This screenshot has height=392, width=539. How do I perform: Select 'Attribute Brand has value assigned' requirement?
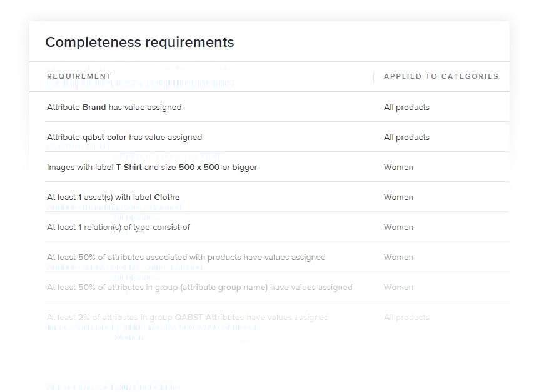(114, 107)
